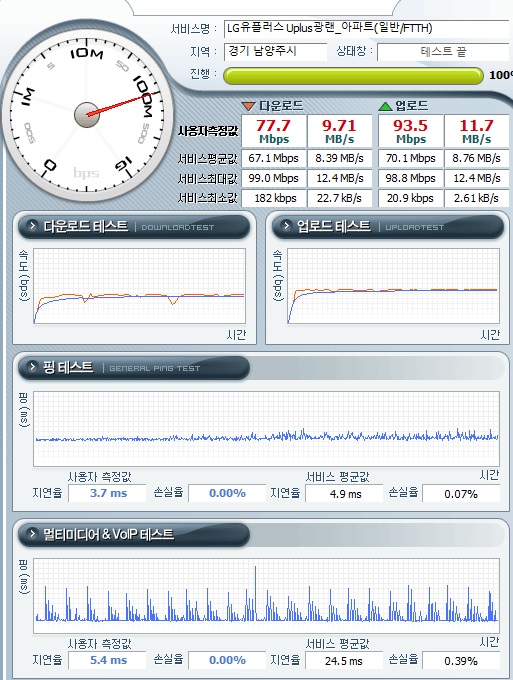Click the green progress bar

[x=353, y=75]
